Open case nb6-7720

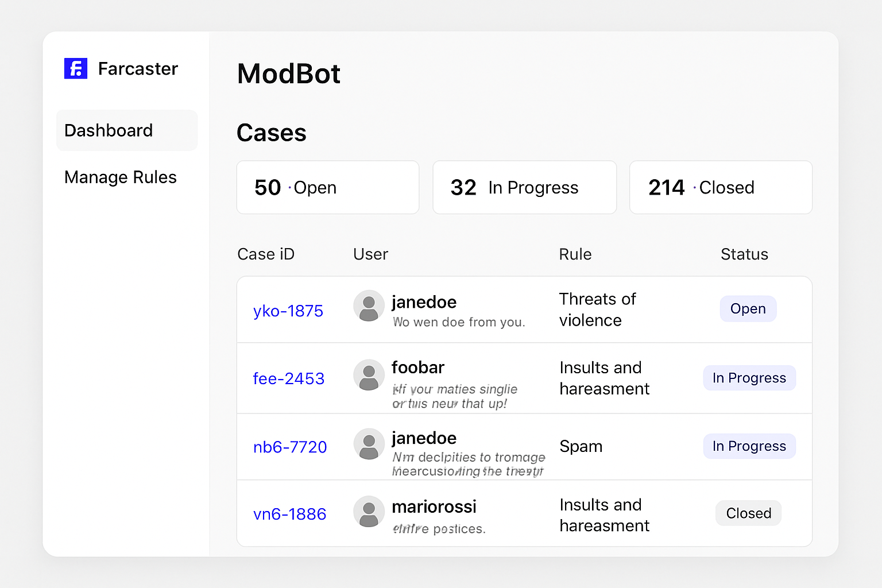[290, 447]
